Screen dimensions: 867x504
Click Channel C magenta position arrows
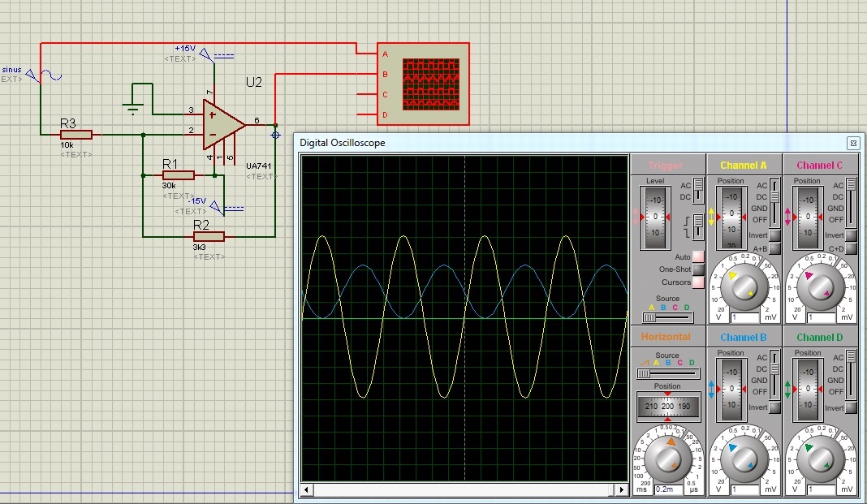[x=788, y=217]
